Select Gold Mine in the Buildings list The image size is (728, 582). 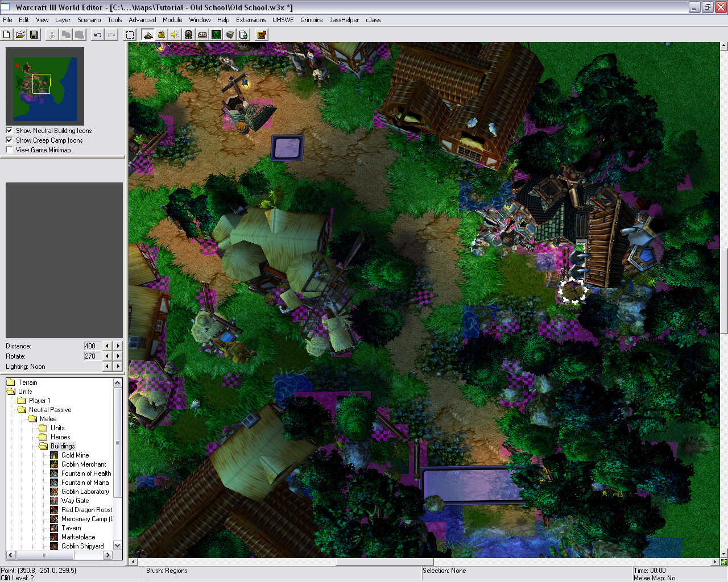tap(75, 455)
